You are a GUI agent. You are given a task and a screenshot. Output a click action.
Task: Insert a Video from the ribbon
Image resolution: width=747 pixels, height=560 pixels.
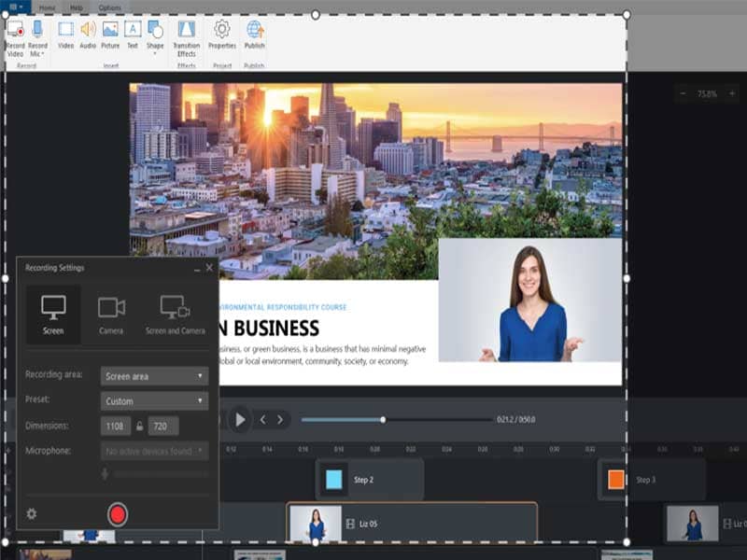point(66,37)
